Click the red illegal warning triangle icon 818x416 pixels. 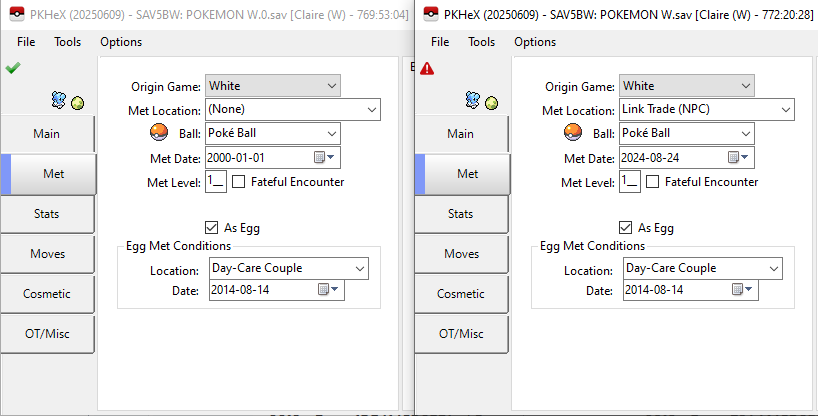[x=427, y=68]
